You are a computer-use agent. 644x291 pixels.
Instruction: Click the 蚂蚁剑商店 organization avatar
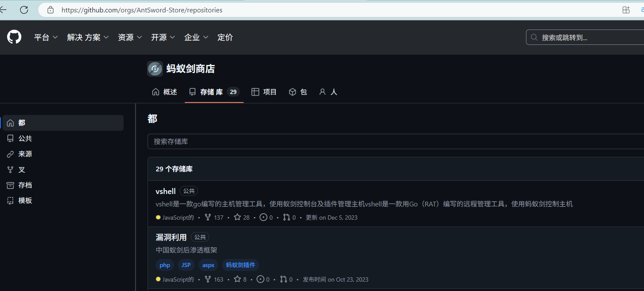(155, 68)
